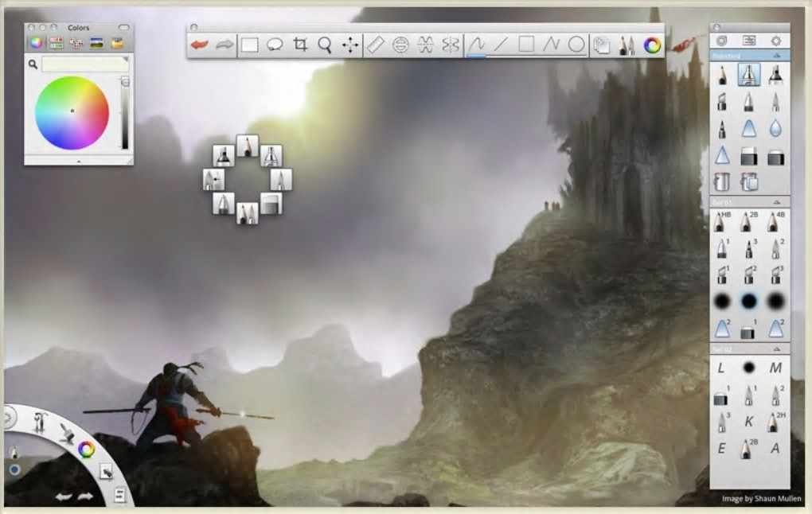Open the Layers editor from toolbar
The image size is (812, 514).
[602, 45]
